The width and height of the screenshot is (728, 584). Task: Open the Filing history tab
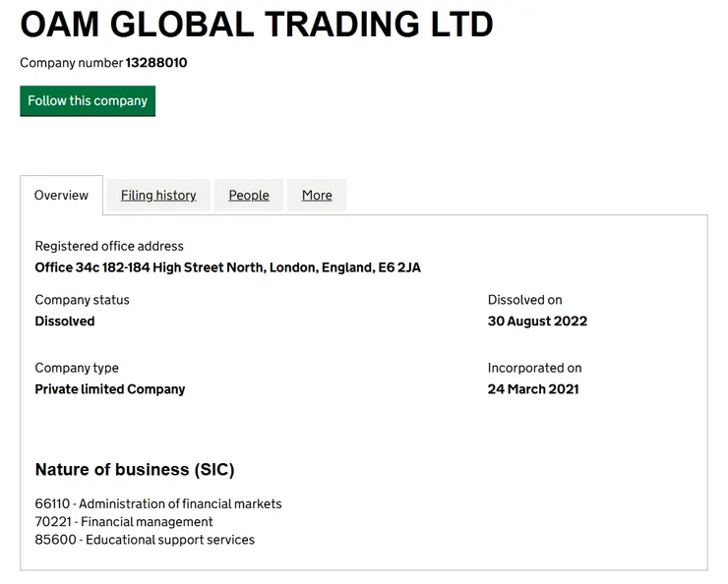tap(158, 196)
